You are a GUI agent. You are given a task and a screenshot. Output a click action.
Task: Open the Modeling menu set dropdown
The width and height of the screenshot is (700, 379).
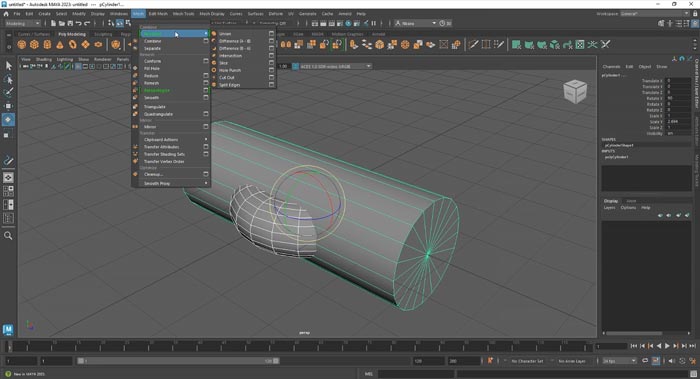click(x=22, y=23)
